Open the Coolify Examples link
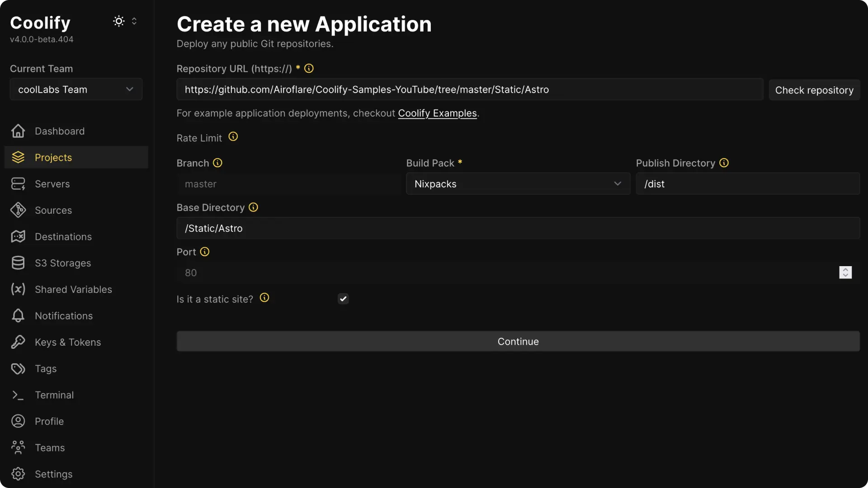Image resolution: width=868 pixels, height=488 pixels. tap(437, 113)
